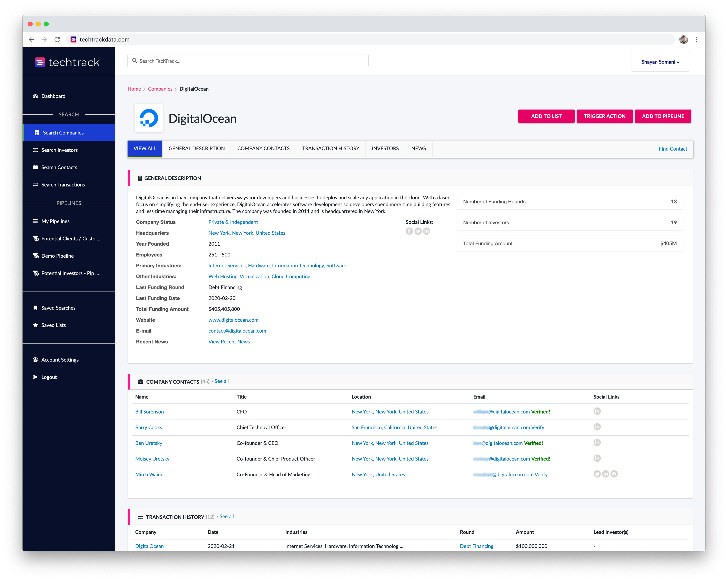
Task: Open the Dashboard from sidebar
Action: coord(53,96)
